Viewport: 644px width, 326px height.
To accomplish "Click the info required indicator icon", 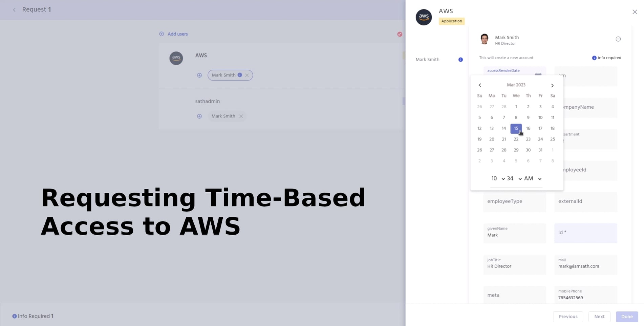I will click(594, 58).
